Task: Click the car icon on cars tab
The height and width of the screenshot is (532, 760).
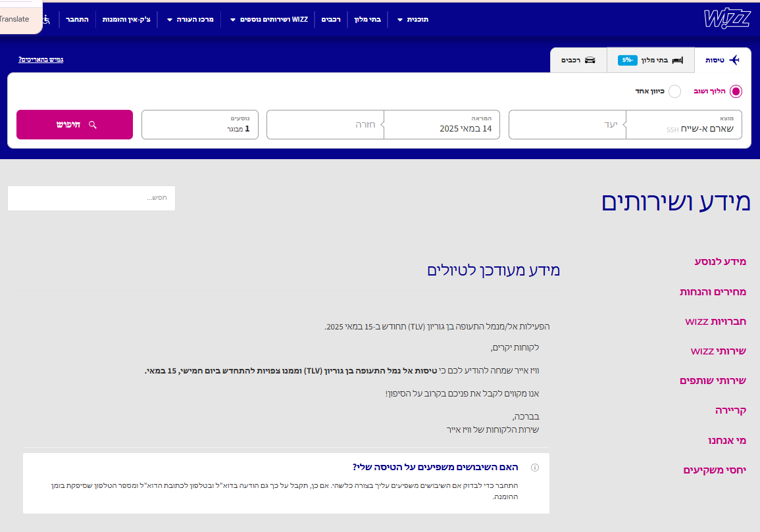Action: tap(590, 60)
